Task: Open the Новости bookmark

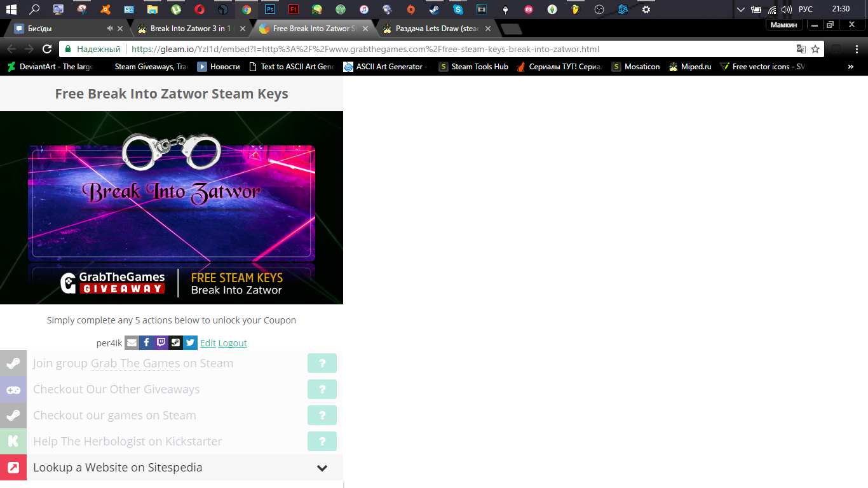Action: (219, 67)
